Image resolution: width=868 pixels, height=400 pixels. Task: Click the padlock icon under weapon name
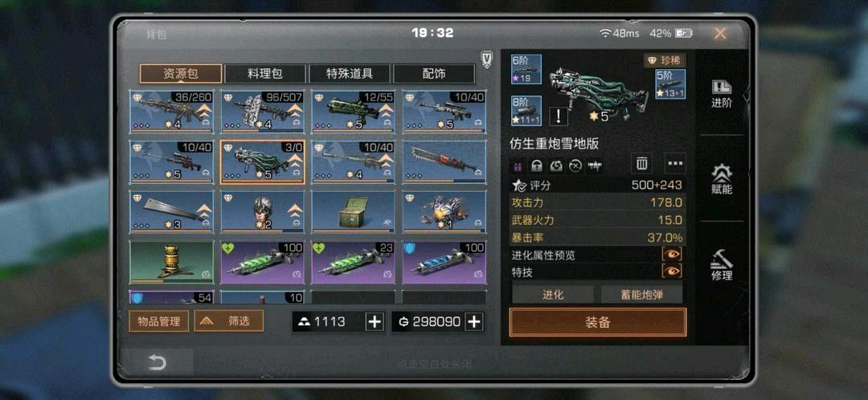point(536,165)
